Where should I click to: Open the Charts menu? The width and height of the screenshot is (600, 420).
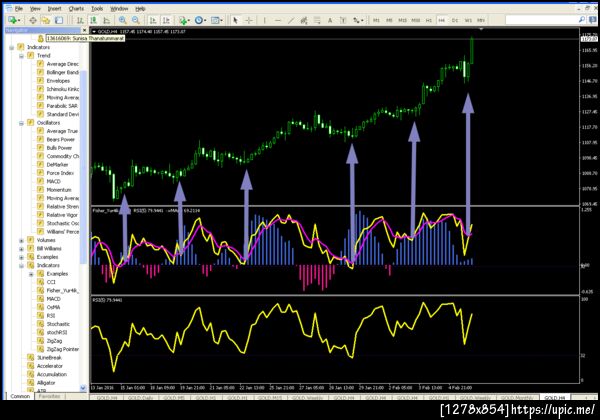click(x=76, y=8)
